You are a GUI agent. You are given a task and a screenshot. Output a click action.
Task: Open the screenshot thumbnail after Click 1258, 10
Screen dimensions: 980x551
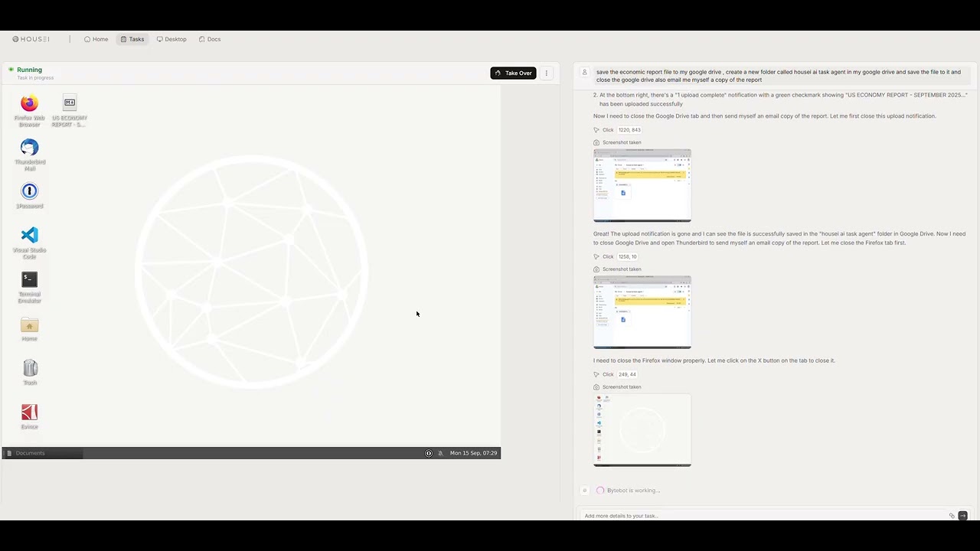click(x=642, y=312)
